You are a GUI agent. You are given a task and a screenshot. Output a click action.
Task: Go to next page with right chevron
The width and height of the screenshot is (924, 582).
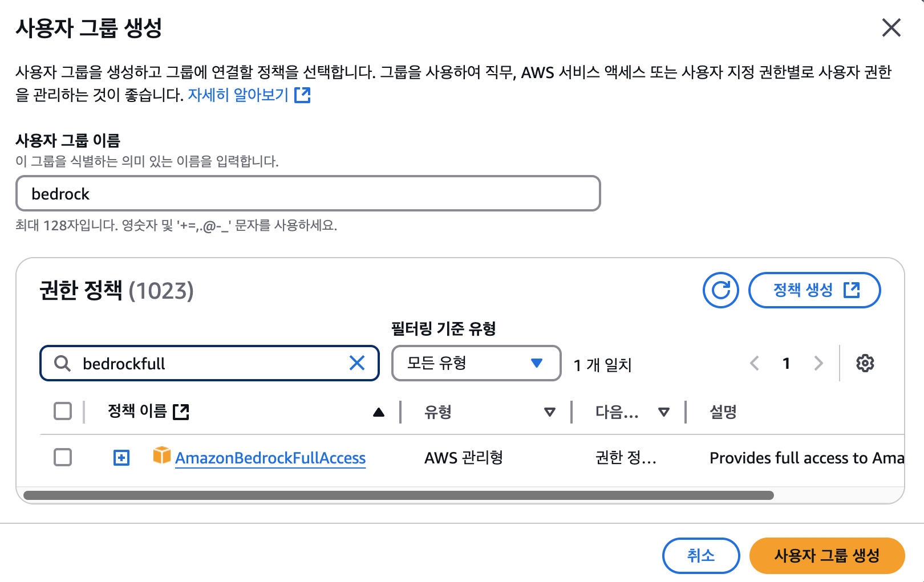pos(818,363)
